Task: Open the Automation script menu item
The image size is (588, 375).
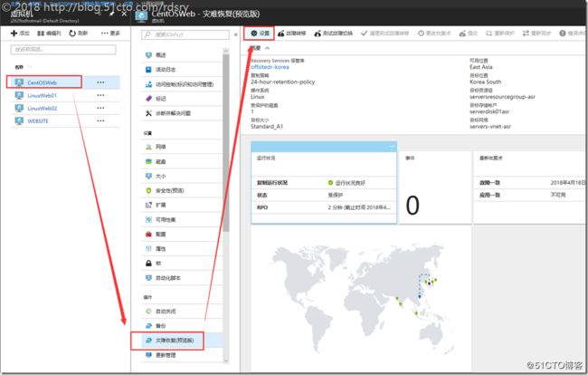Action: point(182,278)
